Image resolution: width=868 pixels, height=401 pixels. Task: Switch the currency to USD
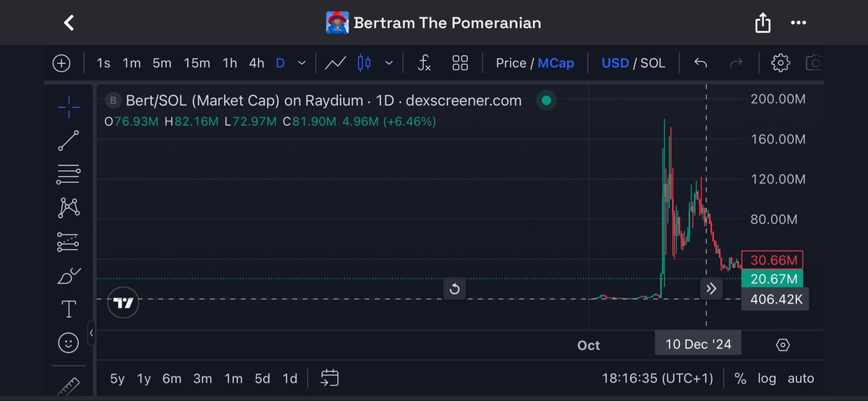[x=616, y=63]
